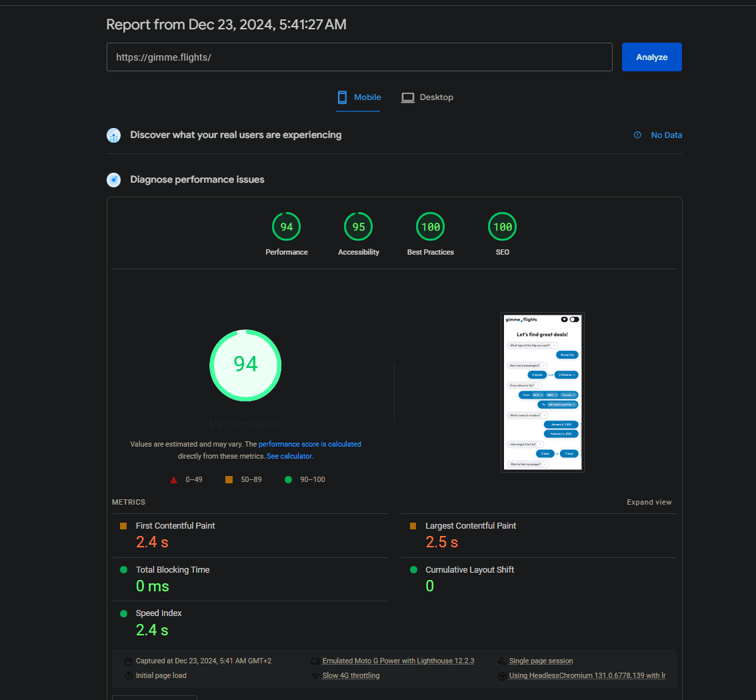Expand the Largest Contentful Paint metric
Viewport: 756px width, 700px height.
pos(471,526)
